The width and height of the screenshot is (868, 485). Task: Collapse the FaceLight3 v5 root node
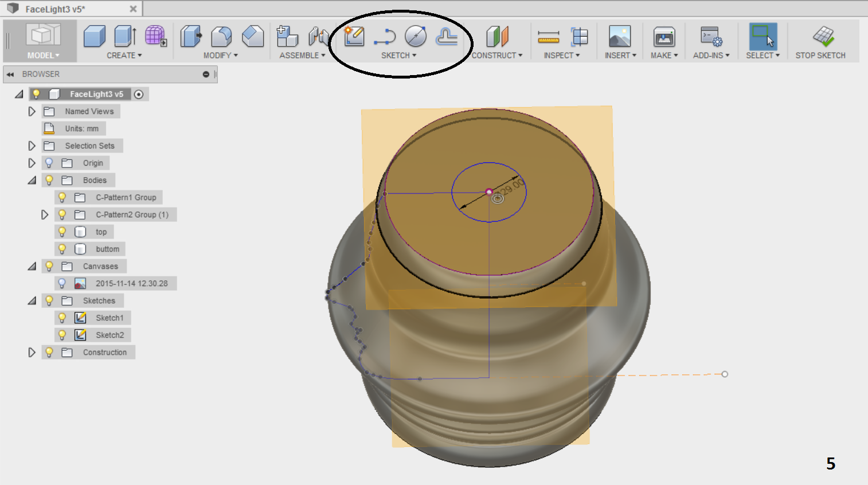(x=19, y=94)
